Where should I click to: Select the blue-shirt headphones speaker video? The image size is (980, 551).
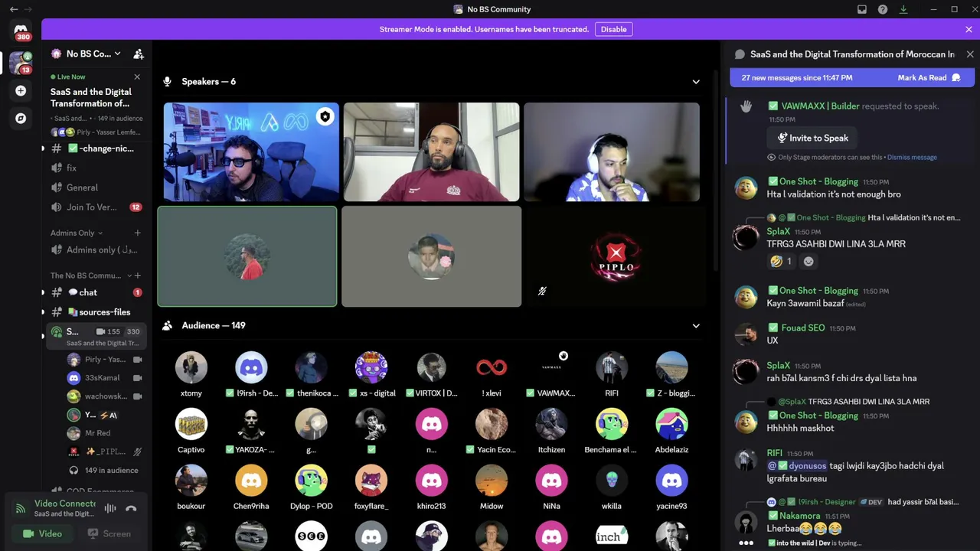coord(612,152)
